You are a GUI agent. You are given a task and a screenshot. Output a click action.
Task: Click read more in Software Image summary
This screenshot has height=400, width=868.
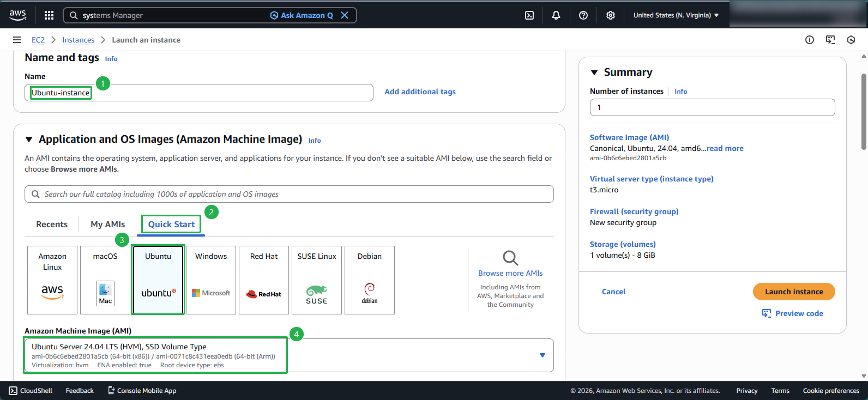(x=725, y=148)
